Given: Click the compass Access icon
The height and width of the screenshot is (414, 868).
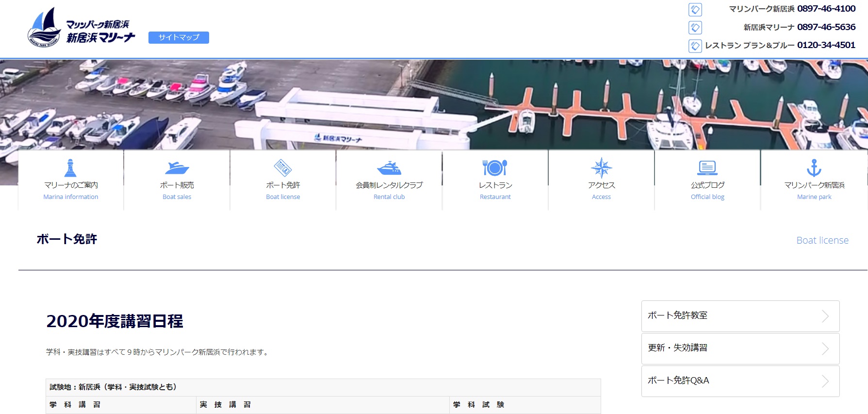Looking at the screenshot, I should 602,168.
